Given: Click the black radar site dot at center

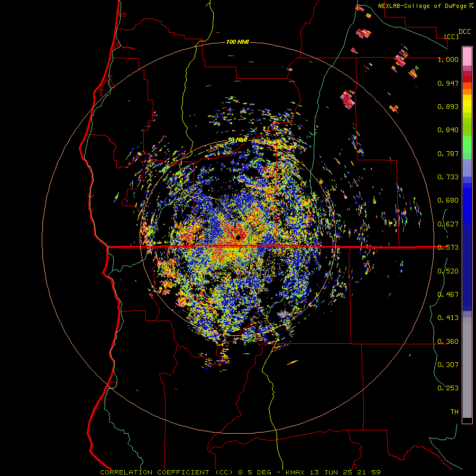Looking at the screenshot, I should point(238,237).
